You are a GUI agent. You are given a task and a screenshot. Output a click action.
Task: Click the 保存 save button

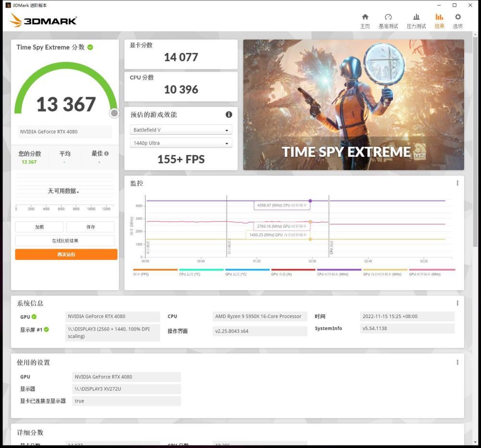[90, 227]
